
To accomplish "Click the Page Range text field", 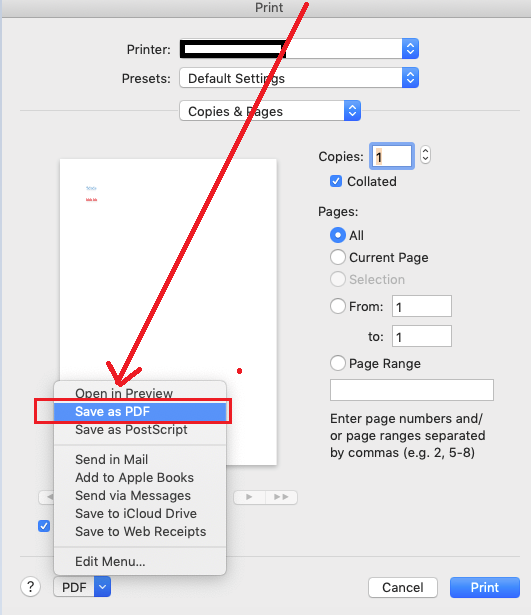I will (412, 390).
